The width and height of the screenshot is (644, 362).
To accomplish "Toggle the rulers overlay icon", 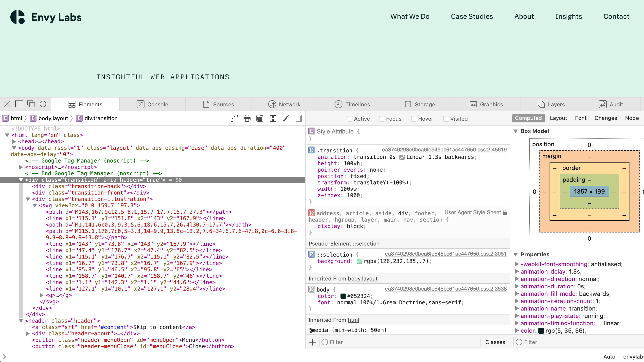I will click(x=234, y=118).
